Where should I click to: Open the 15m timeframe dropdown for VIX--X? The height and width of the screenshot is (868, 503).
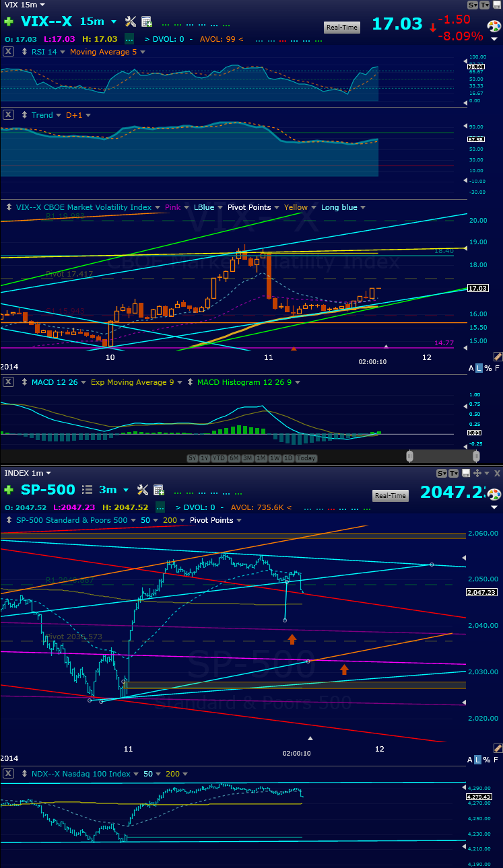pos(113,22)
